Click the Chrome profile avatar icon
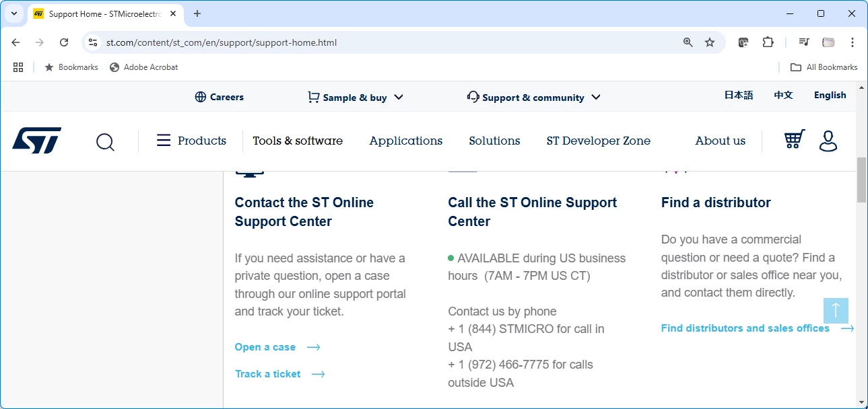 pyautogui.click(x=828, y=42)
